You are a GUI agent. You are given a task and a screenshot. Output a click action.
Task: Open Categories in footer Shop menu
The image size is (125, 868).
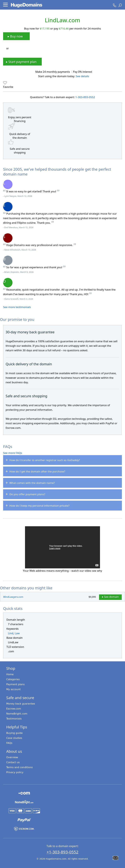pos(13,679)
